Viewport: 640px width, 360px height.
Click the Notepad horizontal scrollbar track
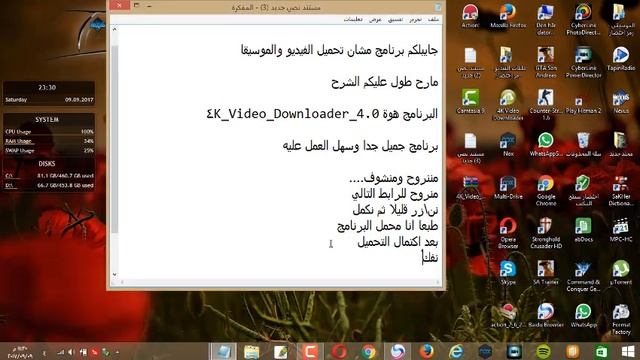coord(279,282)
